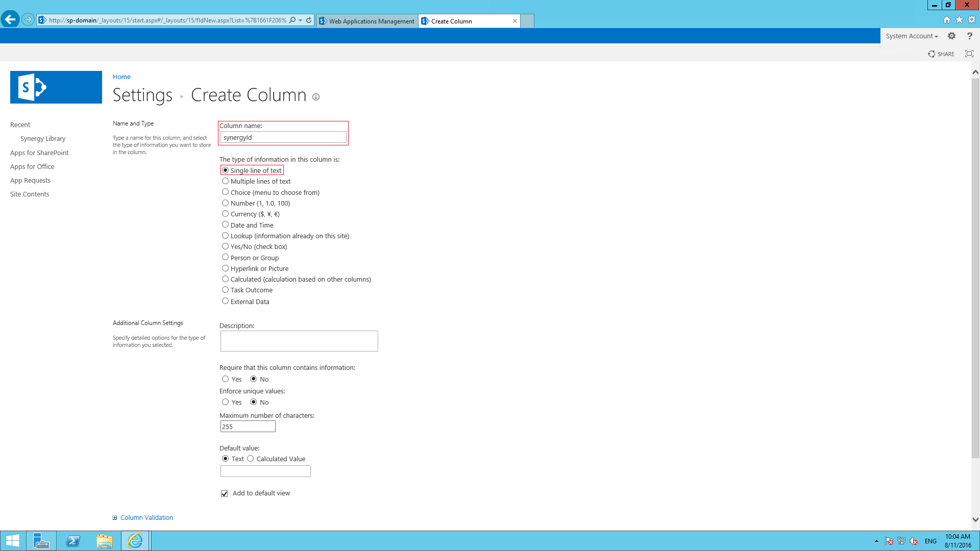Click the page Refresh icon
The height and width of the screenshot is (551, 980).
309,20
